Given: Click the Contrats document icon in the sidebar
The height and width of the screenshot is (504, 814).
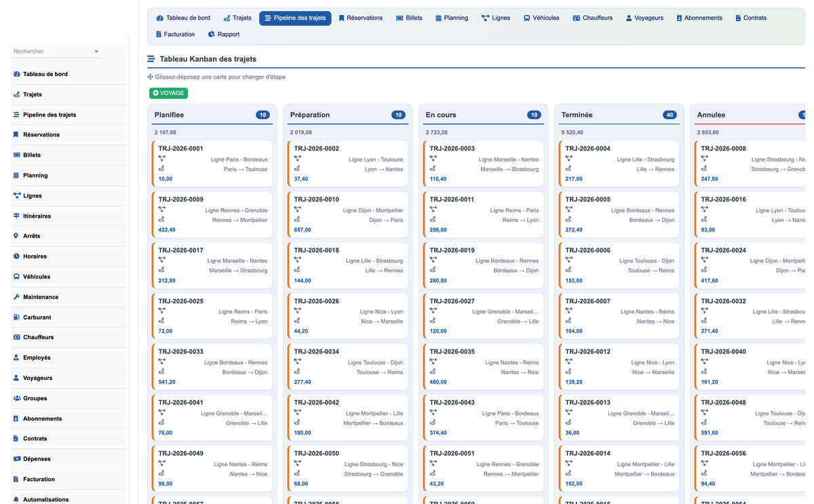Looking at the screenshot, I should coord(16,439).
